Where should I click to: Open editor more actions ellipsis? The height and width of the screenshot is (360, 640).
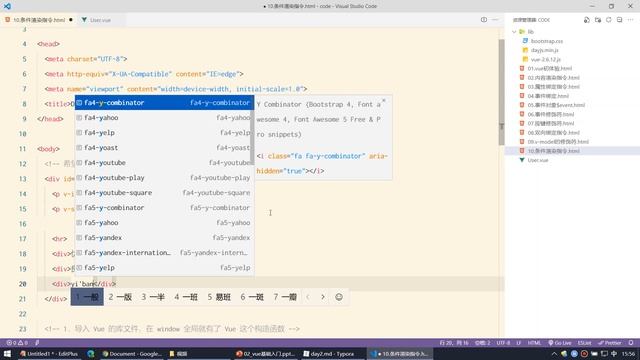[495, 20]
